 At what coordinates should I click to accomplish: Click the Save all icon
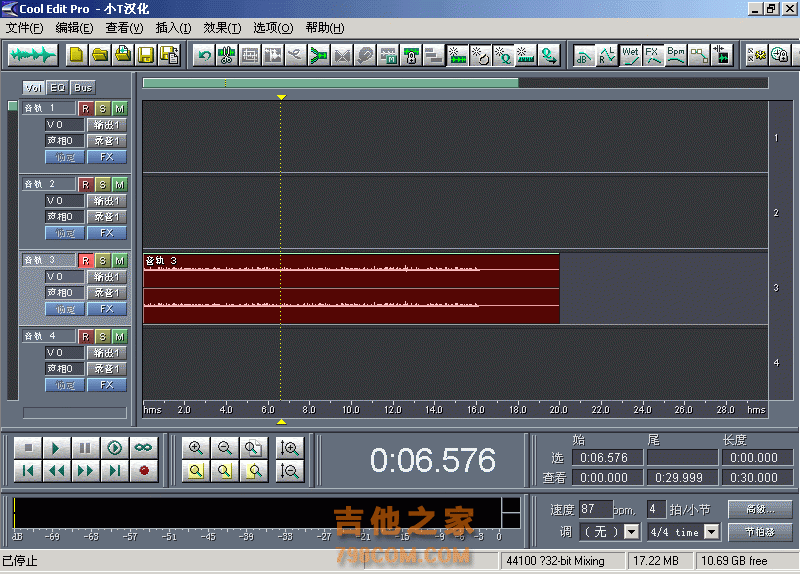[169, 55]
